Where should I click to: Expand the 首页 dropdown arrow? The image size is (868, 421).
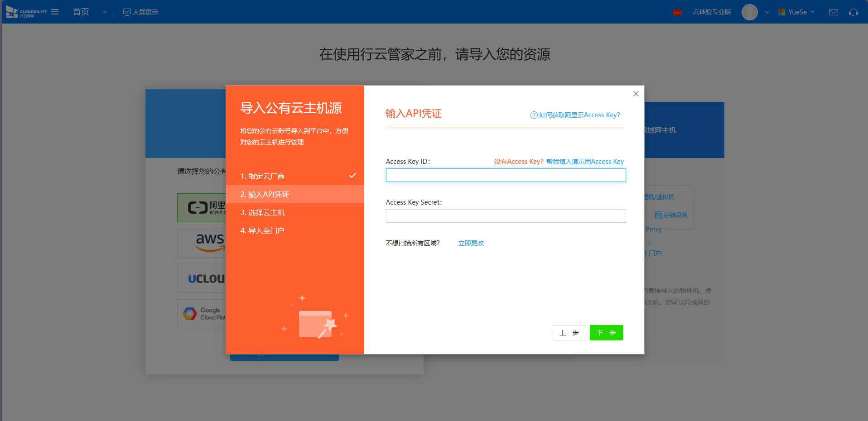coord(105,12)
